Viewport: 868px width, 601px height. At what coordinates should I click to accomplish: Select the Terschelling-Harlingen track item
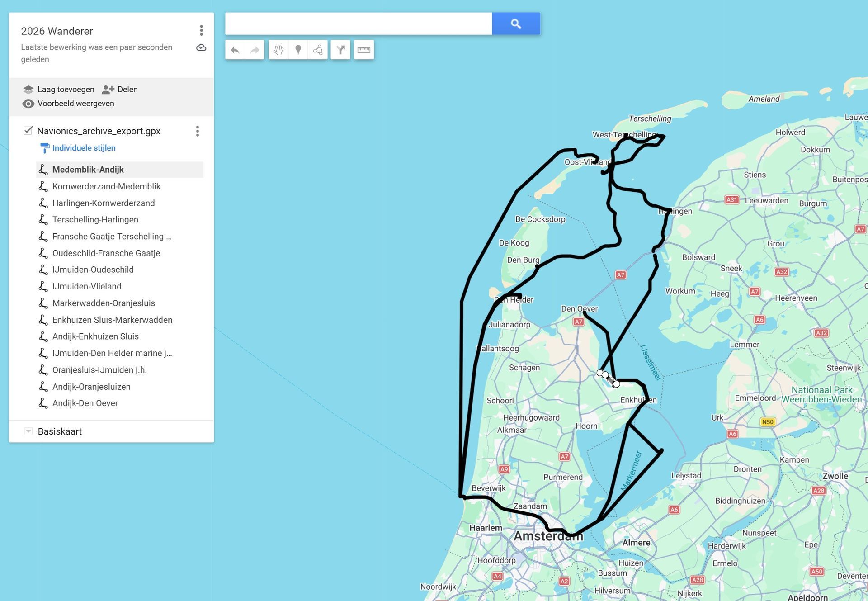[x=95, y=220]
